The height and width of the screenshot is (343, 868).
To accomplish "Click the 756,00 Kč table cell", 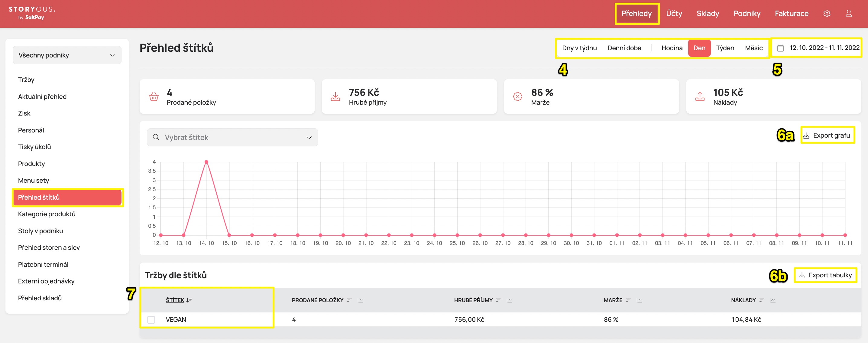I will pyautogui.click(x=469, y=319).
